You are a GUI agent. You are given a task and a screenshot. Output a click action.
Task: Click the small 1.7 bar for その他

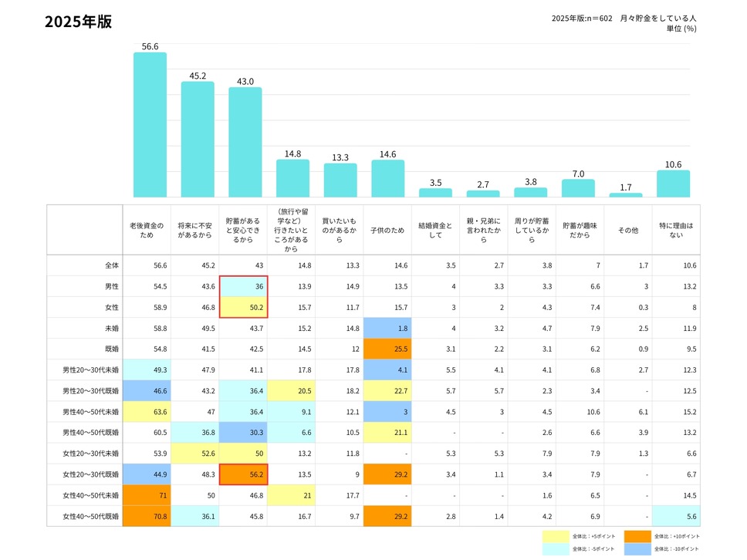pos(625,195)
